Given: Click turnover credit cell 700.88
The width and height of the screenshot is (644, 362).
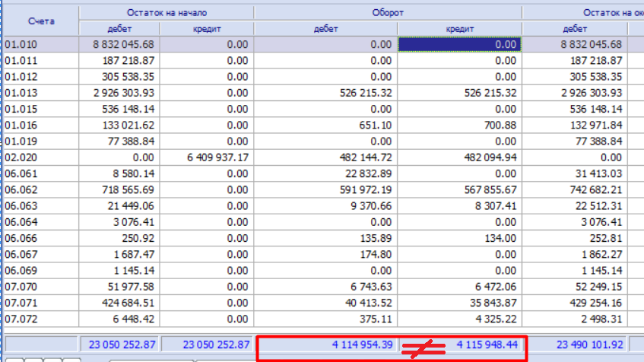Looking at the screenshot, I should [x=459, y=125].
